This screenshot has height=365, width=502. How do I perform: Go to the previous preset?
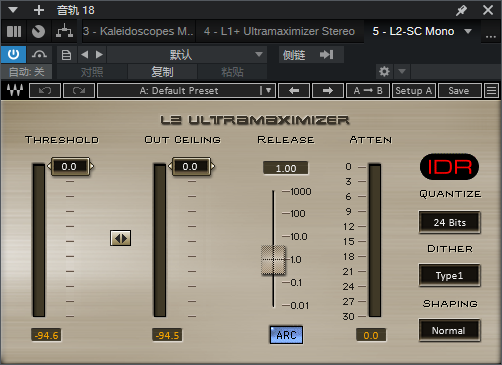tap(85, 55)
